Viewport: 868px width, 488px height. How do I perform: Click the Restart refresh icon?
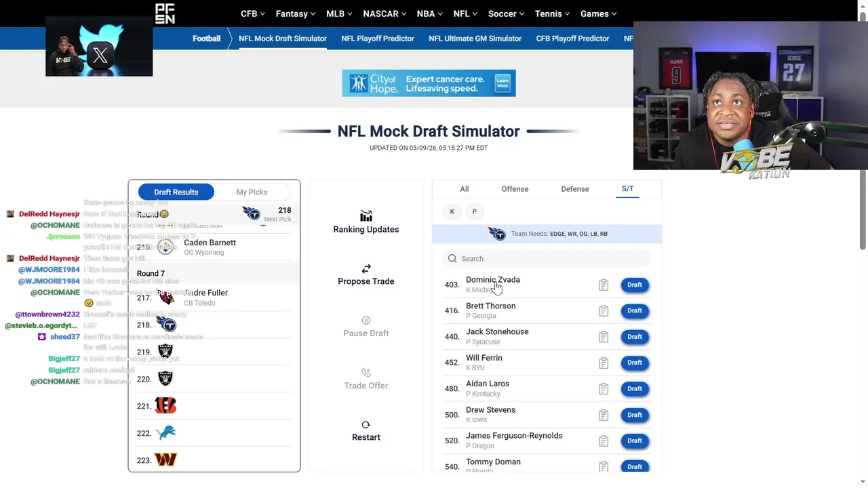click(366, 425)
